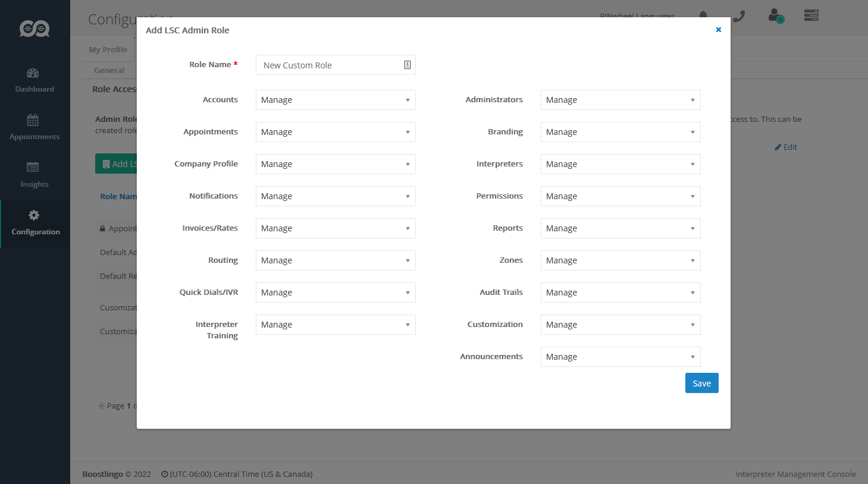Open the Audit Trails dropdown
This screenshot has width=868, height=484.
coord(620,293)
